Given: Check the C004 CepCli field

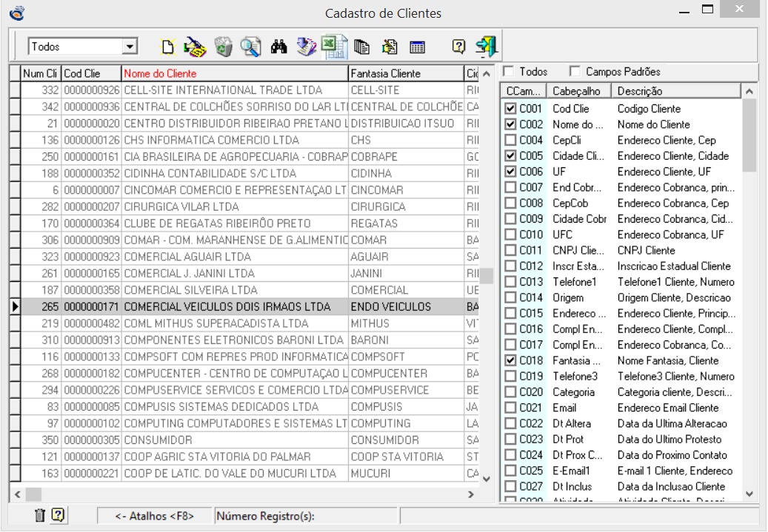Looking at the screenshot, I should tap(510, 140).
